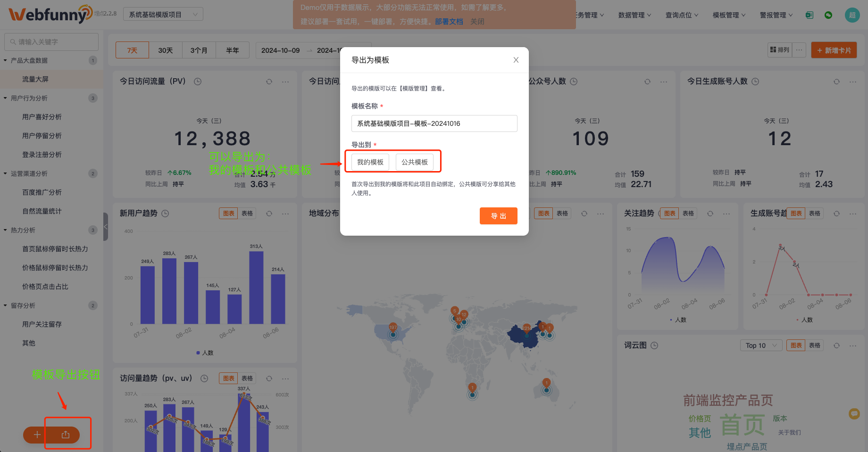Click the green Excel icon in top bar
Screen dimensions: 868x452
[x=810, y=15]
